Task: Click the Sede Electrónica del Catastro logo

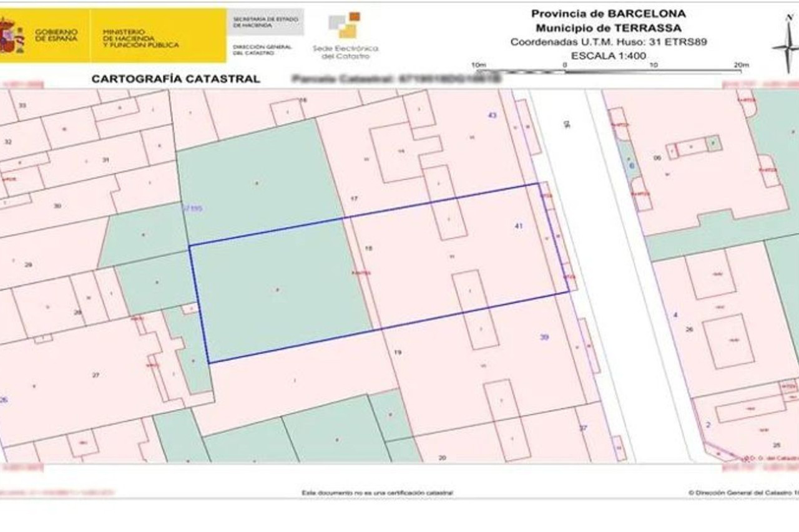Action: pos(345,36)
